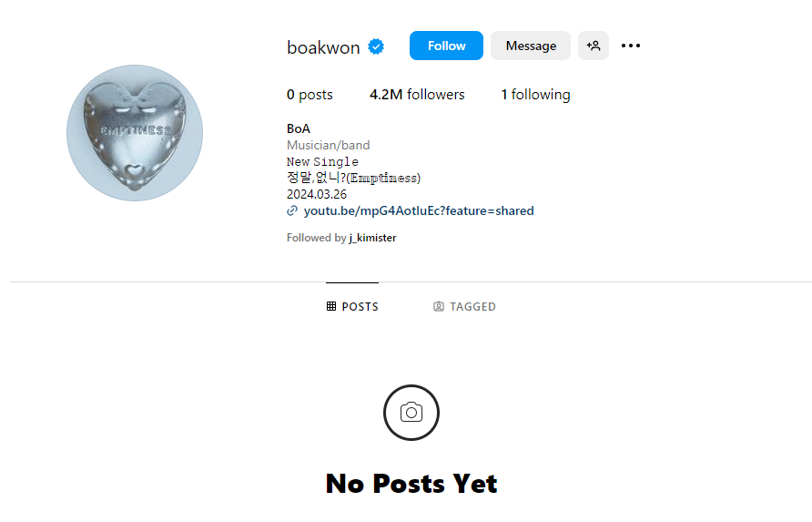Click the camera icon above No Posts Yet
The image size is (812, 522).
411,413
